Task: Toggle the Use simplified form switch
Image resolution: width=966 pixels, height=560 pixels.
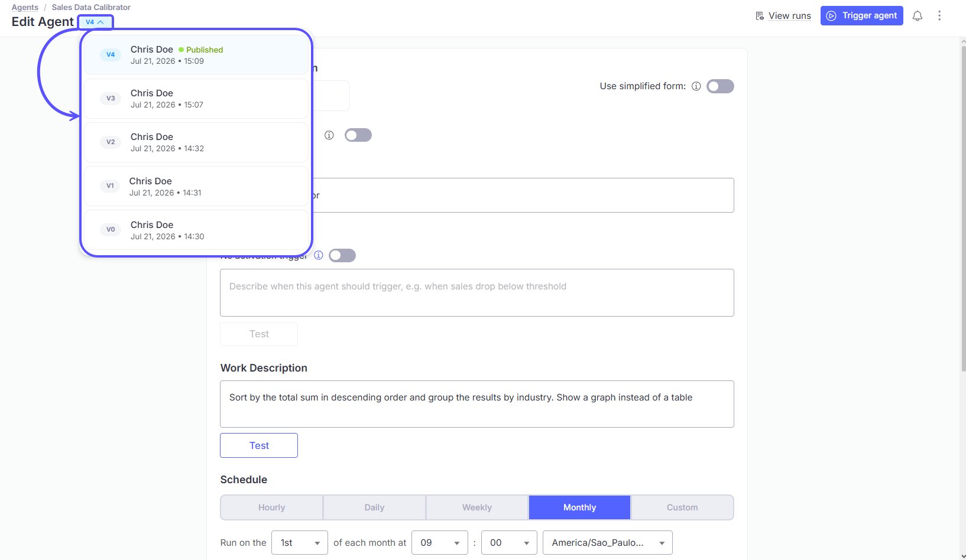Action: coord(720,86)
